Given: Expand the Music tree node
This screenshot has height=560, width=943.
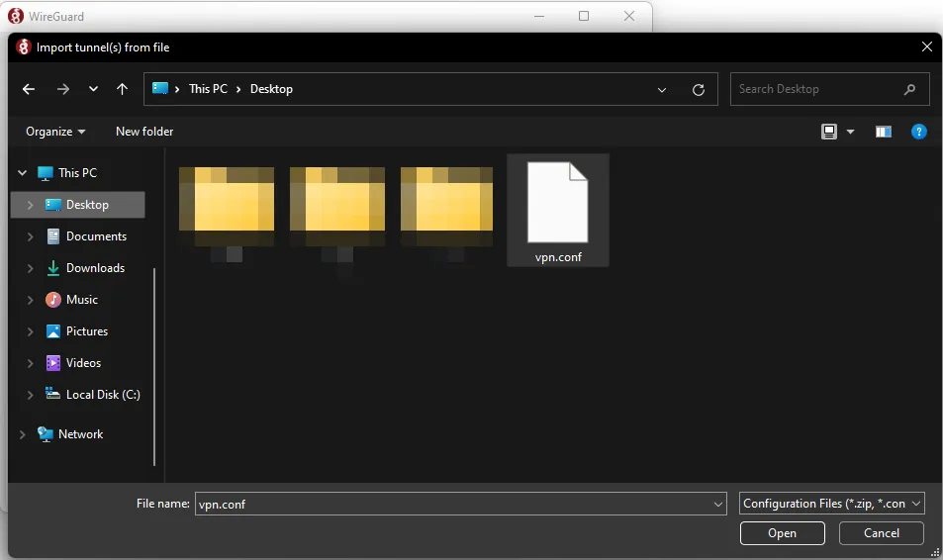Looking at the screenshot, I should pyautogui.click(x=30, y=300).
